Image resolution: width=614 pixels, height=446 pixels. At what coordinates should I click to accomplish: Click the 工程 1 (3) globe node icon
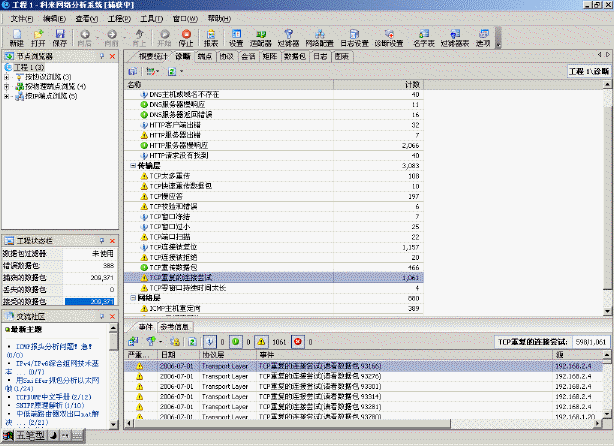[x=8, y=67]
